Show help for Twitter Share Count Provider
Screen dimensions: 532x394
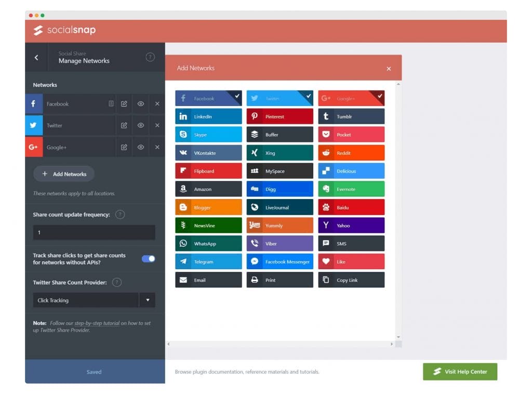117,282
